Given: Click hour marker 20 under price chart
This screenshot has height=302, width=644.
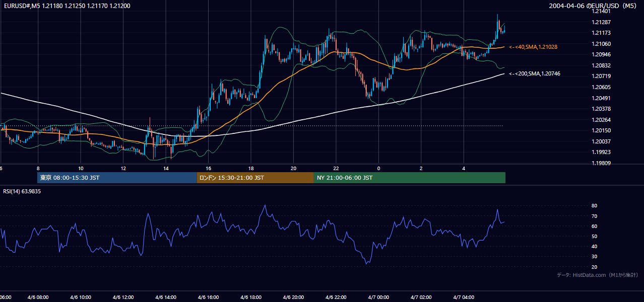Looking at the screenshot, I should (x=293, y=168).
